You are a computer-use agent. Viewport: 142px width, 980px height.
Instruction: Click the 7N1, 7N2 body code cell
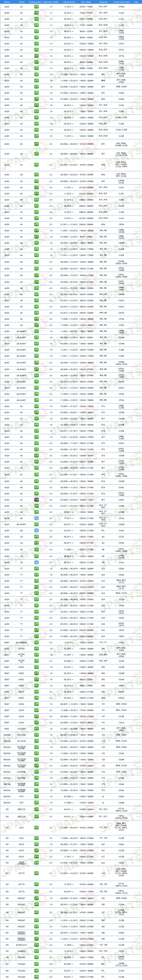(x=103, y=951)
